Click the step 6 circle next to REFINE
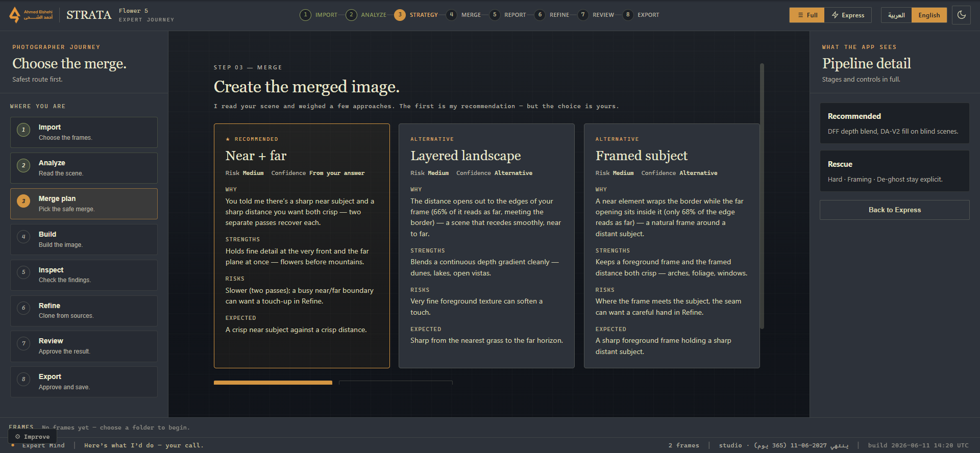 pyautogui.click(x=540, y=15)
